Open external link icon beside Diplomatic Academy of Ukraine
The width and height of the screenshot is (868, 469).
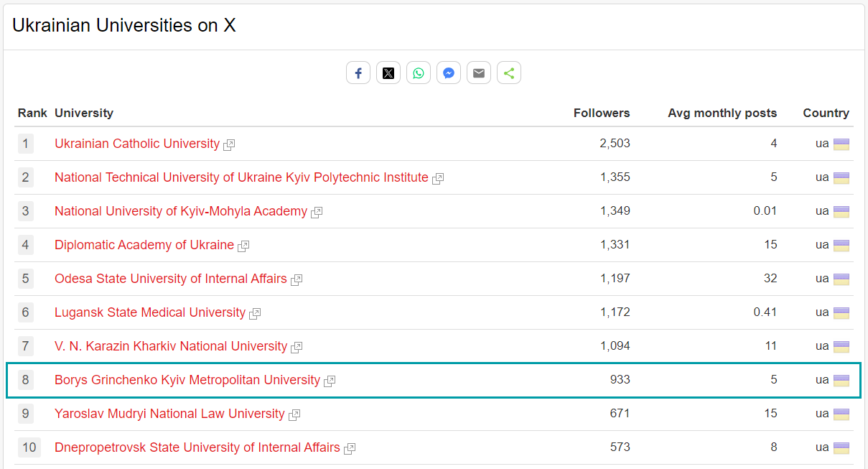[243, 246]
